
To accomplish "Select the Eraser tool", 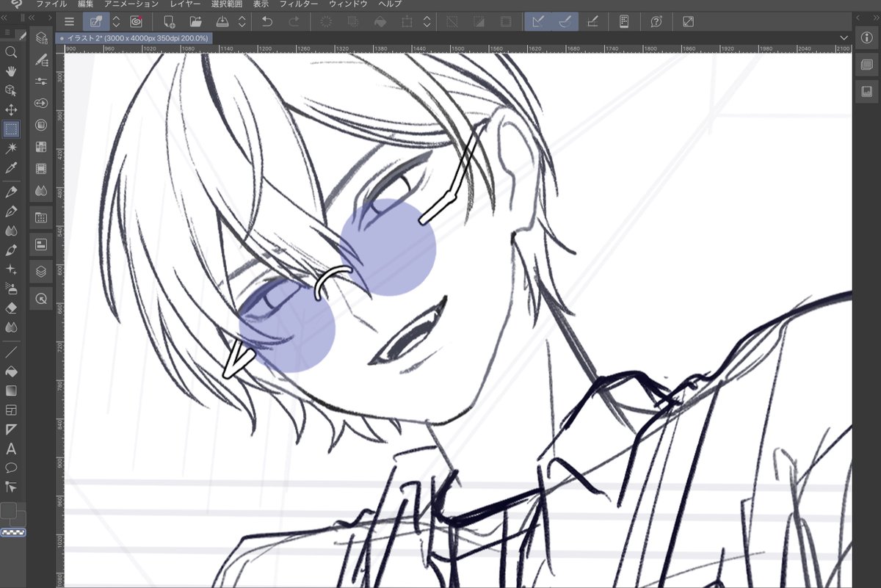I will pos(12,308).
